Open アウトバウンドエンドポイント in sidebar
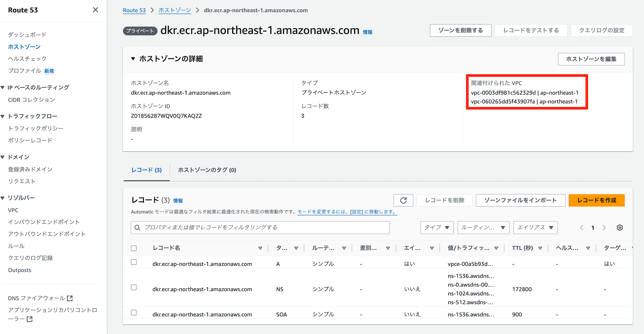This screenshot has width=644, height=334. click(47, 234)
